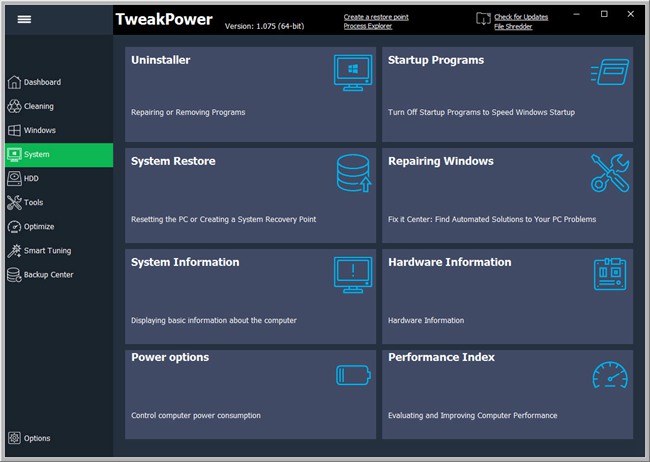The width and height of the screenshot is (650, 462).
Task: Click Create a restore point link
Action: [x=376, y=17]
